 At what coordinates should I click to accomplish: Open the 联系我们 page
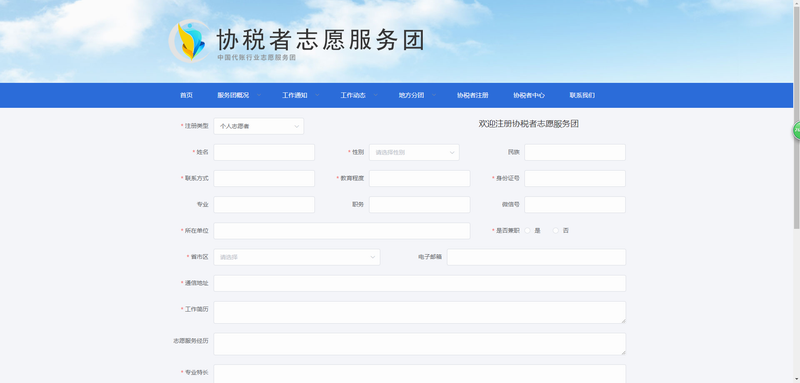[x=582, y=95]
